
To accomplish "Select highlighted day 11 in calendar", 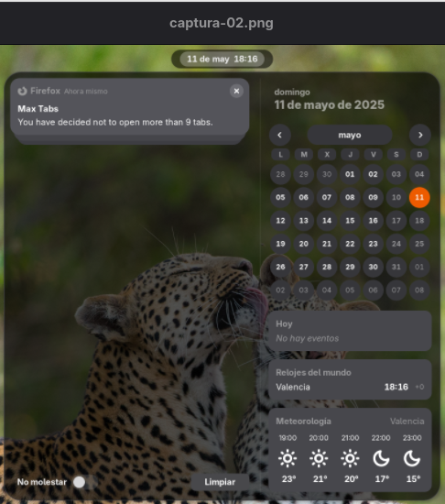I will 419,197.
